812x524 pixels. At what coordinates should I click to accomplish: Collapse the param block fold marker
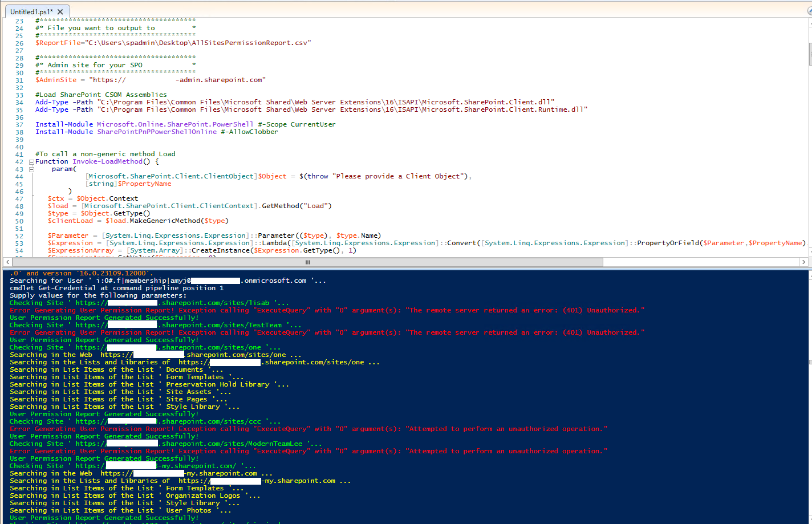31,169
